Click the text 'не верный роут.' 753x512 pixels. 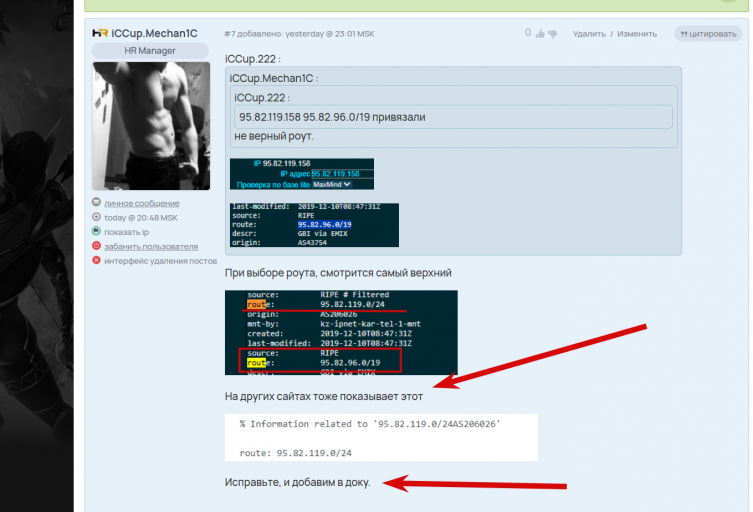(x=274, y=136)
